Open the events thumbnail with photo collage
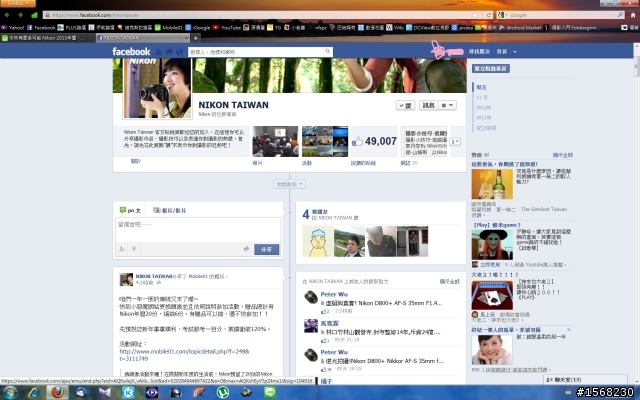The image size is (640, 400). pyautogui.click(x=325, y=141)
